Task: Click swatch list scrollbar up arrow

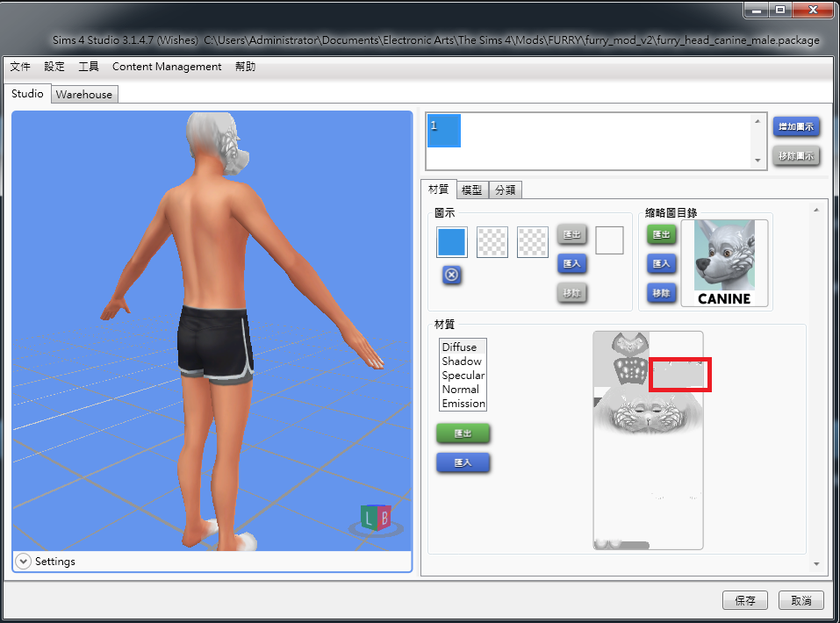Action: pyautogui.click(x=757, y=122)
